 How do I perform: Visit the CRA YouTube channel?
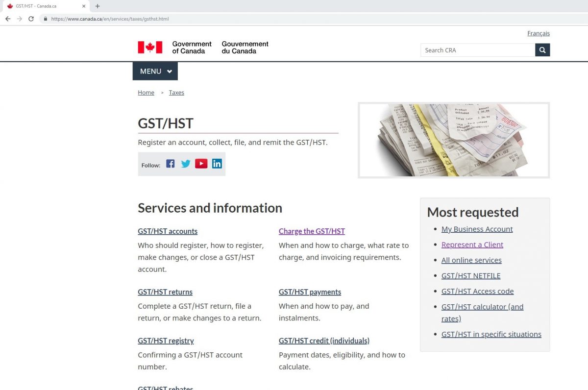(x=201, y=164)
